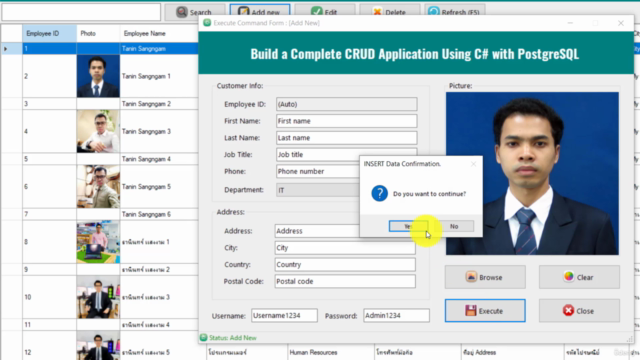Click the orange X icon on Delete button
The height and width of the screenshot is (360, 640).
click(377, 12)
